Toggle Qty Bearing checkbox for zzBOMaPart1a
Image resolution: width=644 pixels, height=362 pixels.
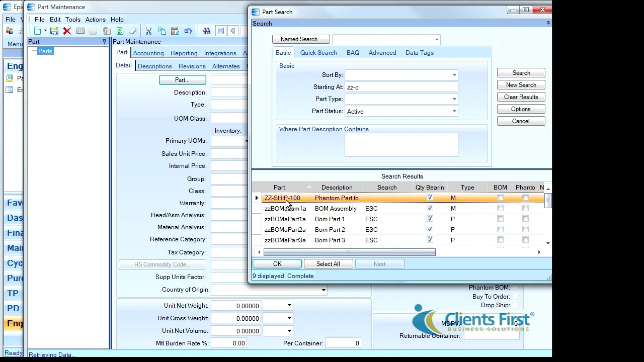pyautogui.click(x=430, y=219)
